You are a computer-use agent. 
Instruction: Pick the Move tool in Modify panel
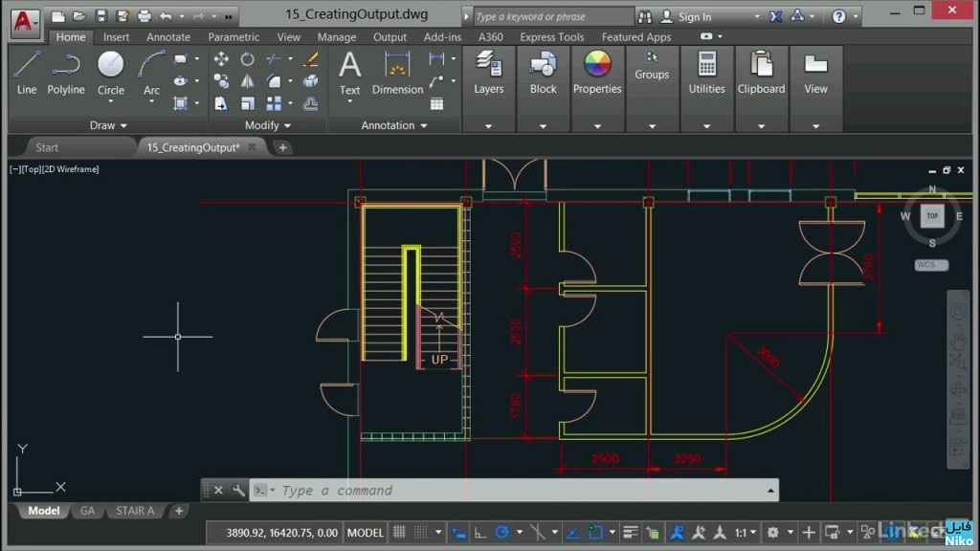pos(221,59)
